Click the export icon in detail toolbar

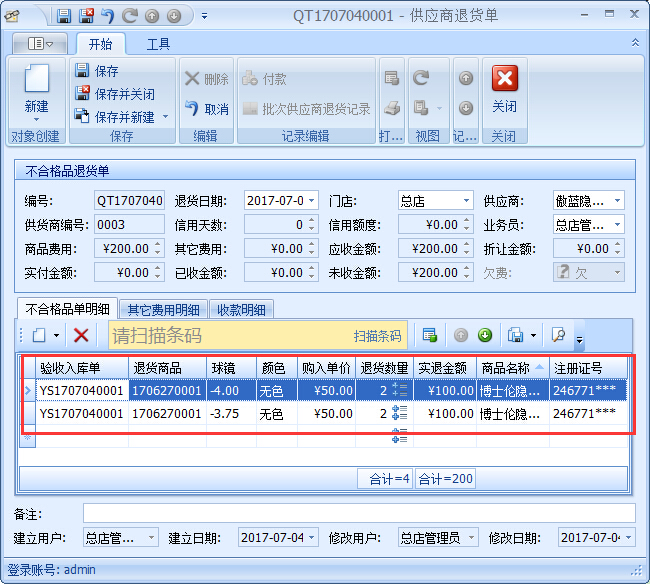[515, 335]
